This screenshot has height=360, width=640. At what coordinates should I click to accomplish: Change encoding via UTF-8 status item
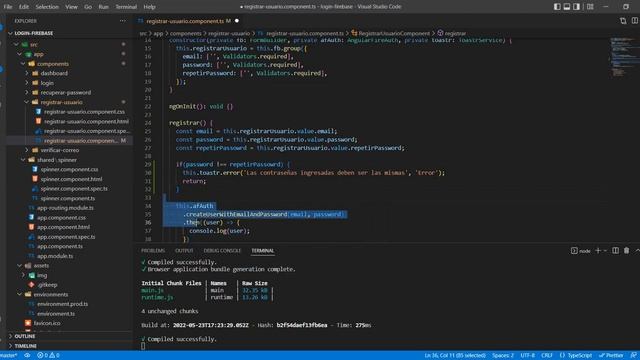527,356
